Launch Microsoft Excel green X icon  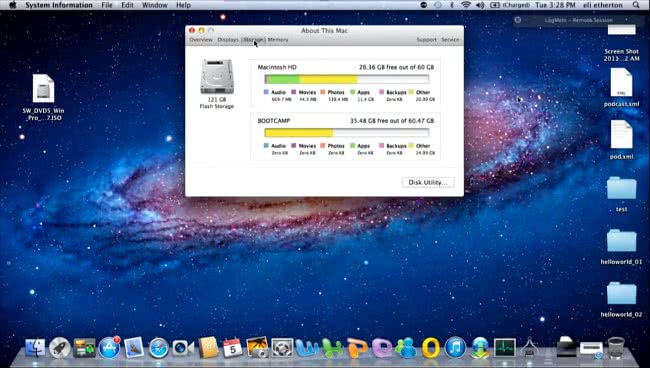coord(332,348)
